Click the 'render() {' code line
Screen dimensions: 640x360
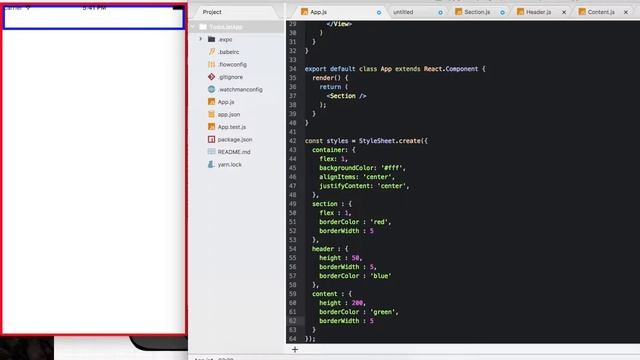(330, 78)
